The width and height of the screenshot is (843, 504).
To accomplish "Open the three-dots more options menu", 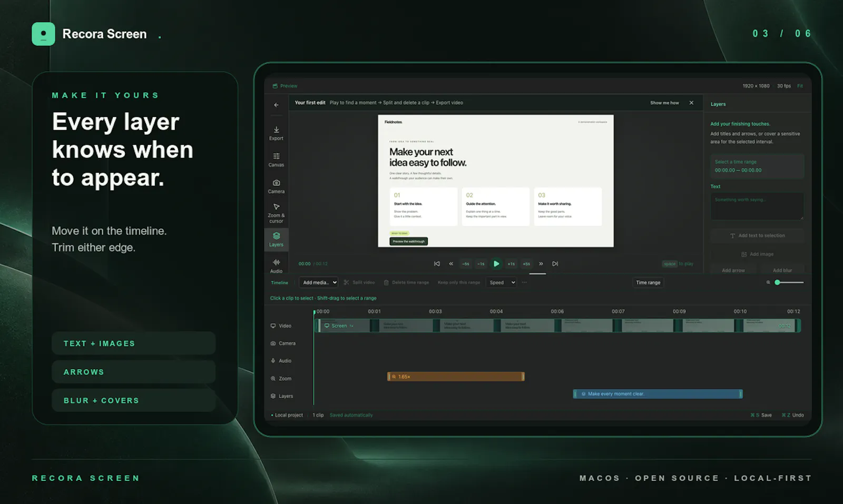I will pyautogui.click(x=524, y=283).
